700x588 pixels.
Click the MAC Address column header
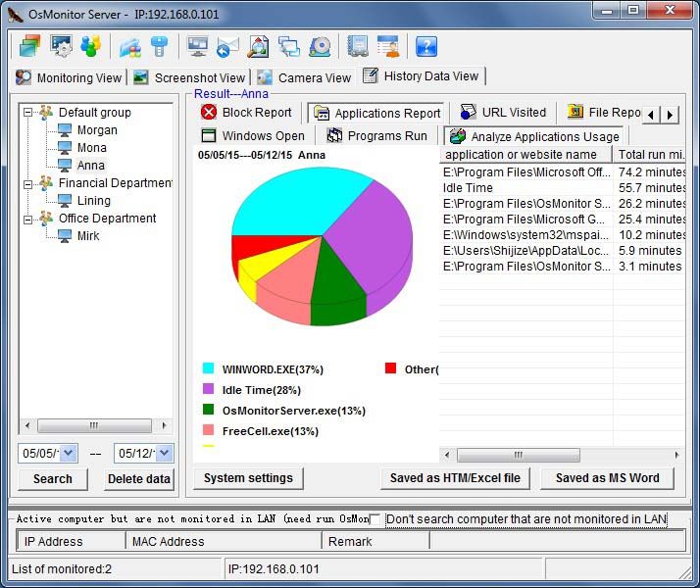point(225,541)
